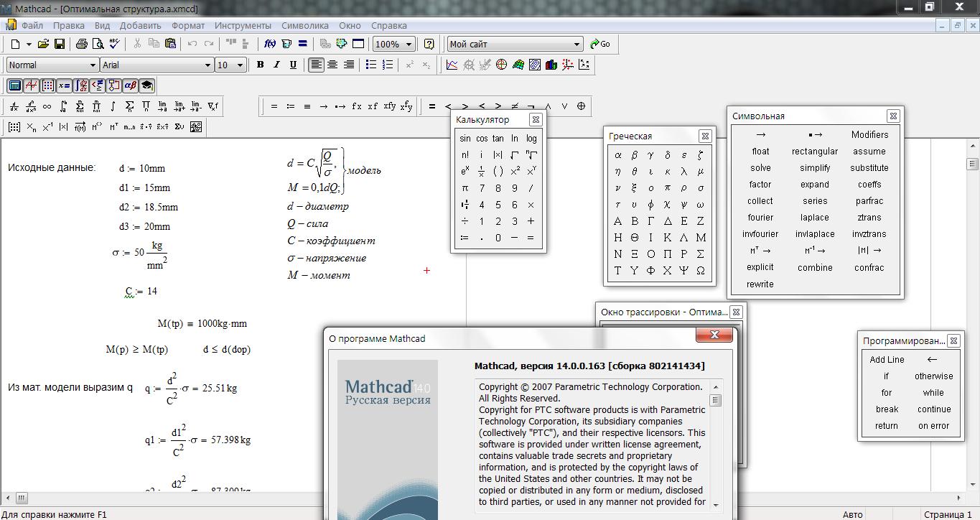980x520 pixels.
Task: Click the Go button
Action: pos(600,44)
